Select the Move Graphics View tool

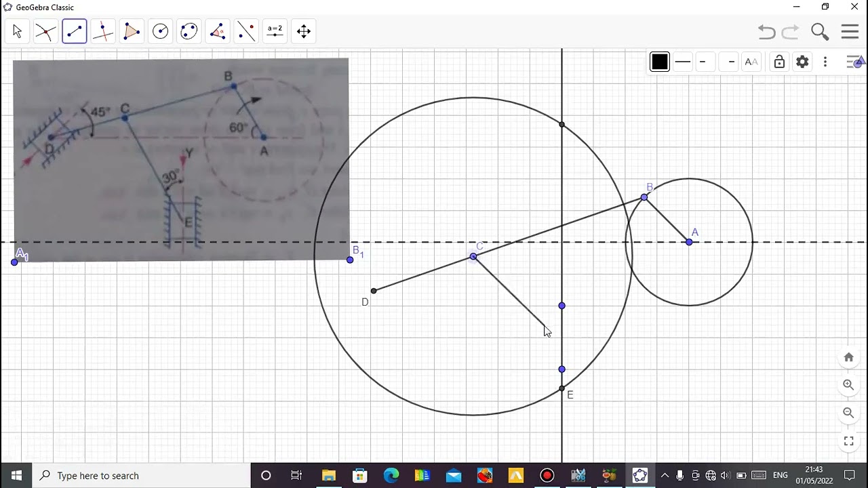[304, 31]
